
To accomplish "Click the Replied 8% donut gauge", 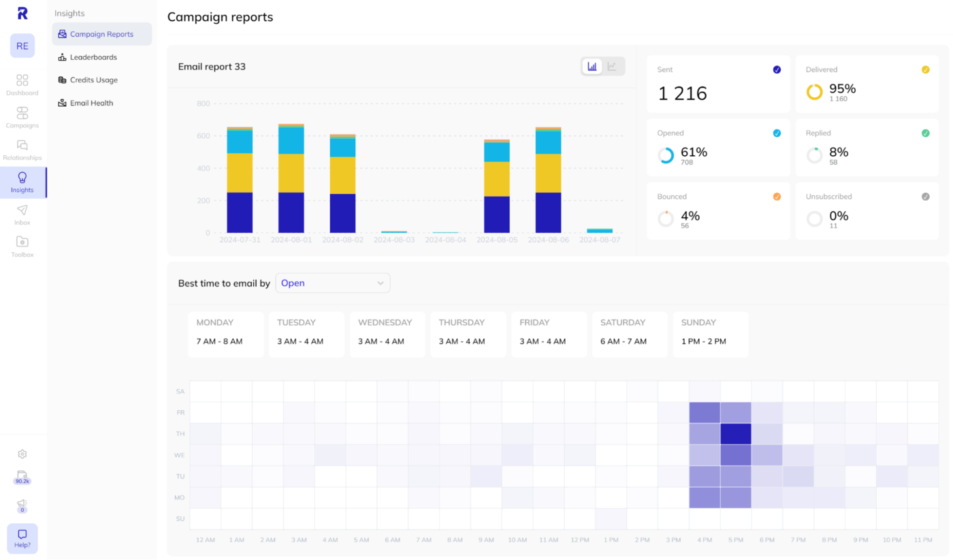I will (814, 156).
